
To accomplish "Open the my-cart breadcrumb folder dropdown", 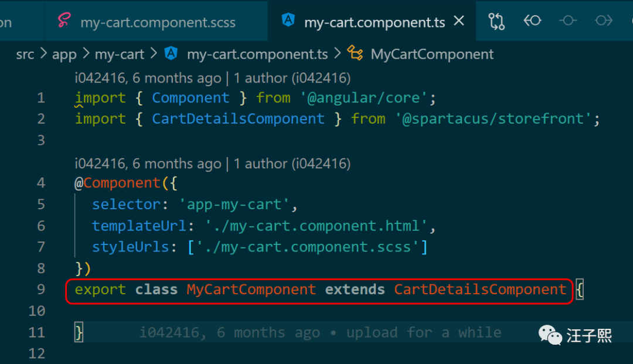I will [x=119, y=55].
